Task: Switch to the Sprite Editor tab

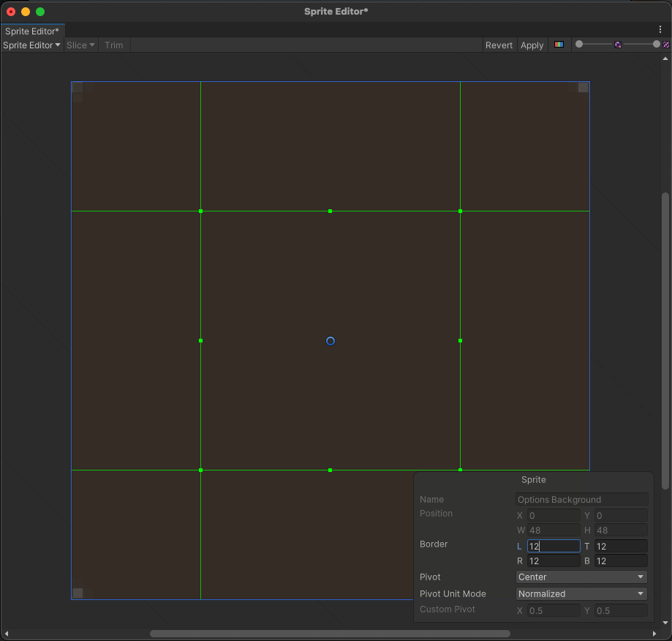Action: pos(32,31)
